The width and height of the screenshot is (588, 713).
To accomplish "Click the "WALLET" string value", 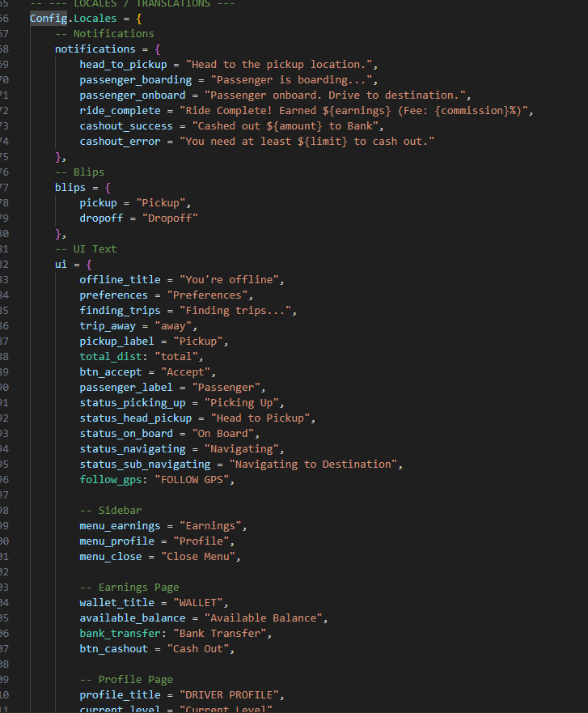I will tap(198, 603).
